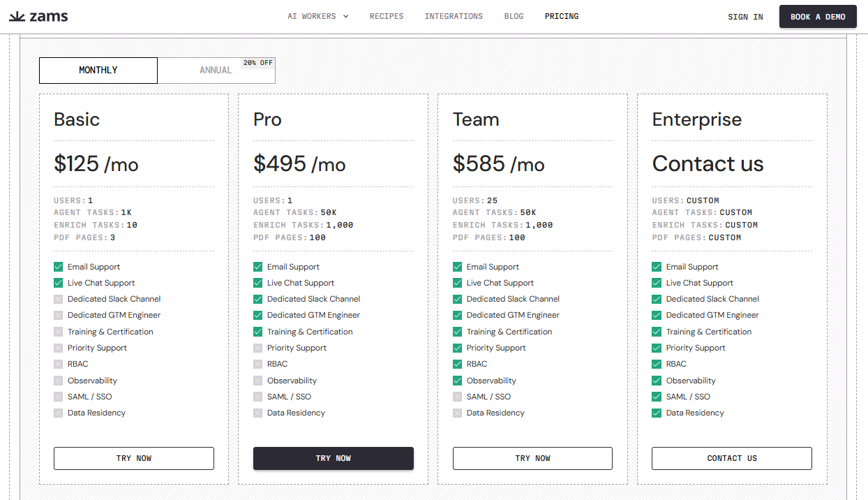
Task: Click Basic plan Dedicated Slack Channel cross icon
Action: coord(59,299)
